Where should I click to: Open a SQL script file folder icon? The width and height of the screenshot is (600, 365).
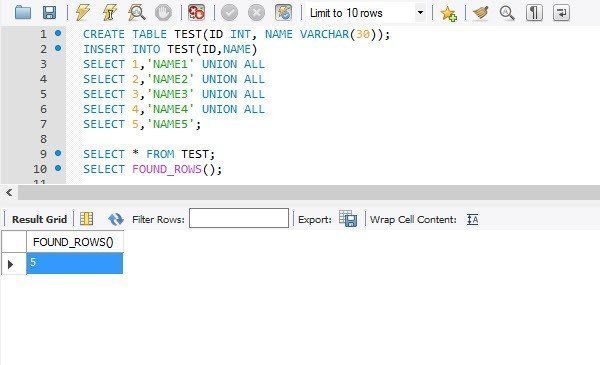tap(23, 13)
